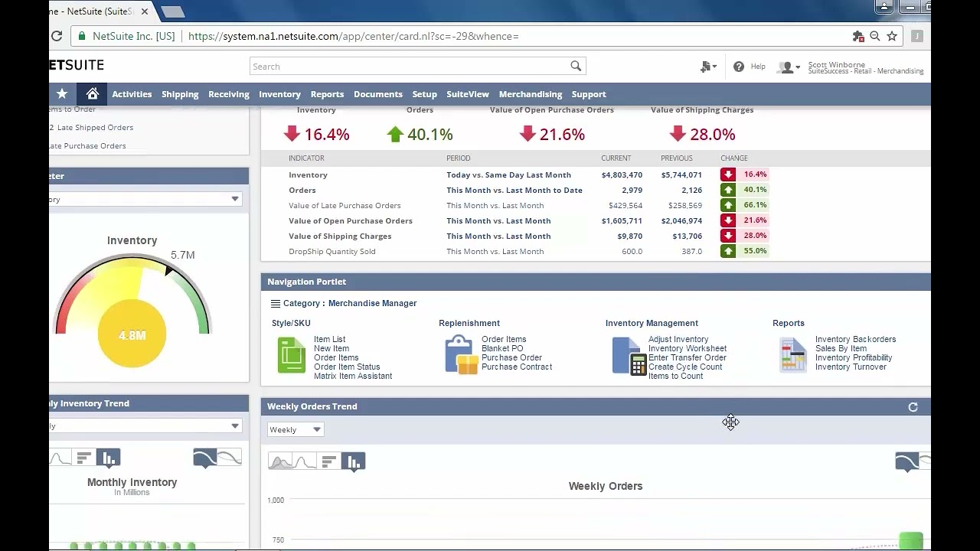Switch Monthly Inventory chart to line view
The height and width of the screenshot is (551, 980).
[x=60, y=458]
